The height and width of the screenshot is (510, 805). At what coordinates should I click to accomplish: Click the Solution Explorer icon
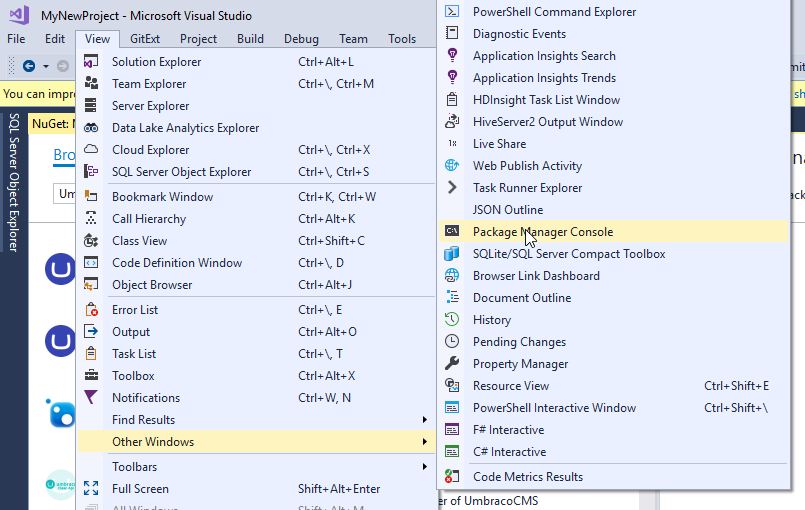pos(91,62)
